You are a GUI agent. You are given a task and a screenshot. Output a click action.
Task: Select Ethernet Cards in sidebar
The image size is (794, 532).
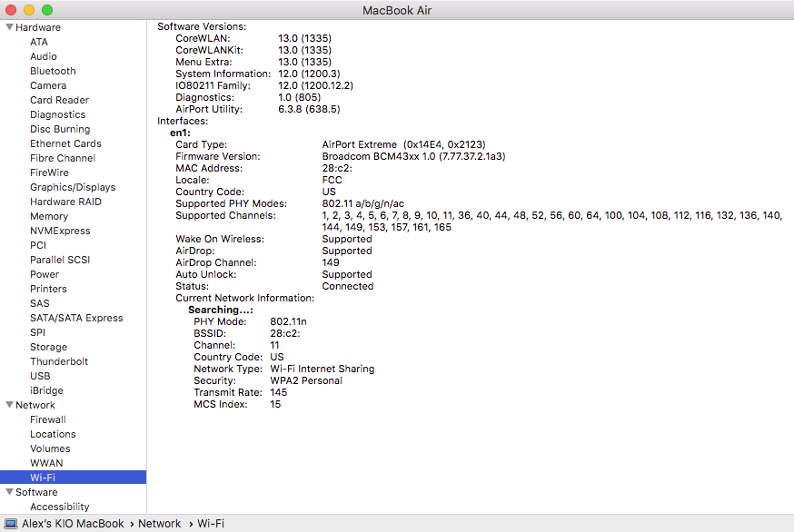point(65,143)
